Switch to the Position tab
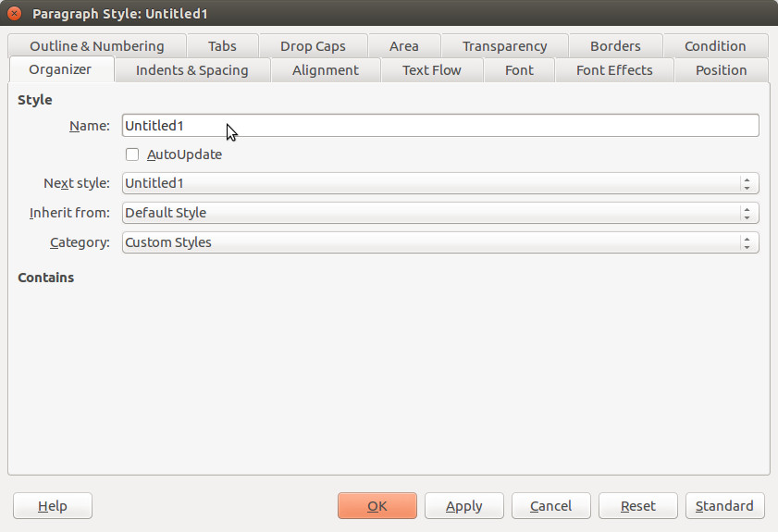 [x=721, y=70]
